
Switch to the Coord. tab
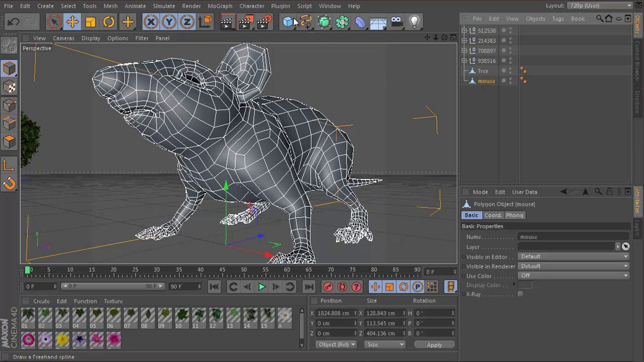pyautogui.click(x=493, y=215)
